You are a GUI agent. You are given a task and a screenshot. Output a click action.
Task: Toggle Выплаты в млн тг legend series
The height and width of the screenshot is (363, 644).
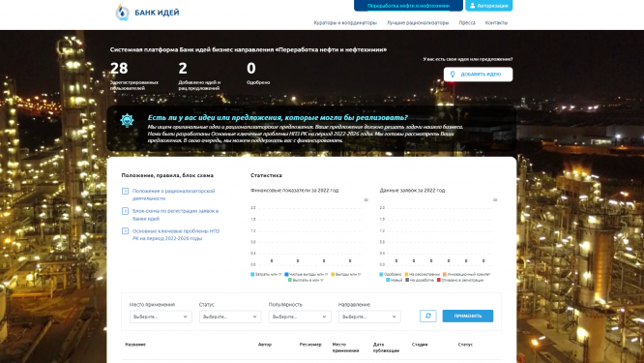(x=306, y=280)
